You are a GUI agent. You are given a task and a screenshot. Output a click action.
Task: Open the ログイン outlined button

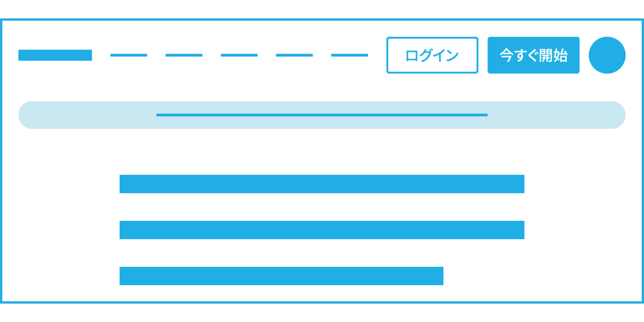coord(432,55)
